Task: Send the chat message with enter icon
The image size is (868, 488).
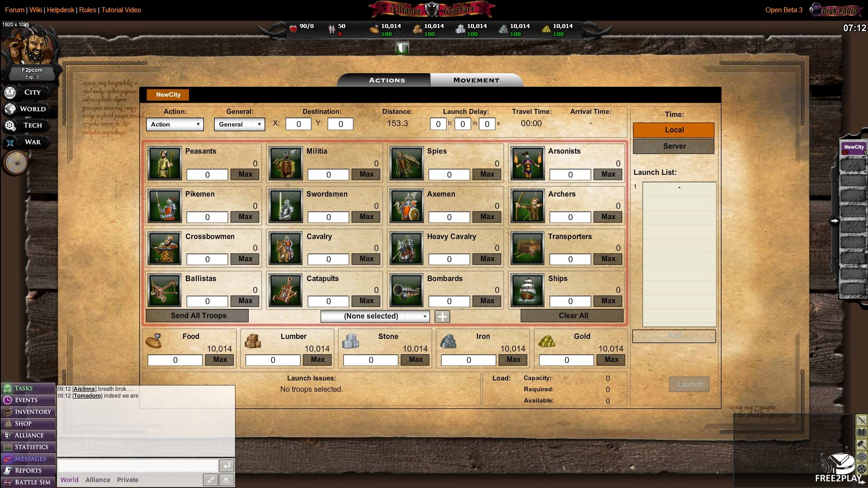Action: tap(226, 465)
